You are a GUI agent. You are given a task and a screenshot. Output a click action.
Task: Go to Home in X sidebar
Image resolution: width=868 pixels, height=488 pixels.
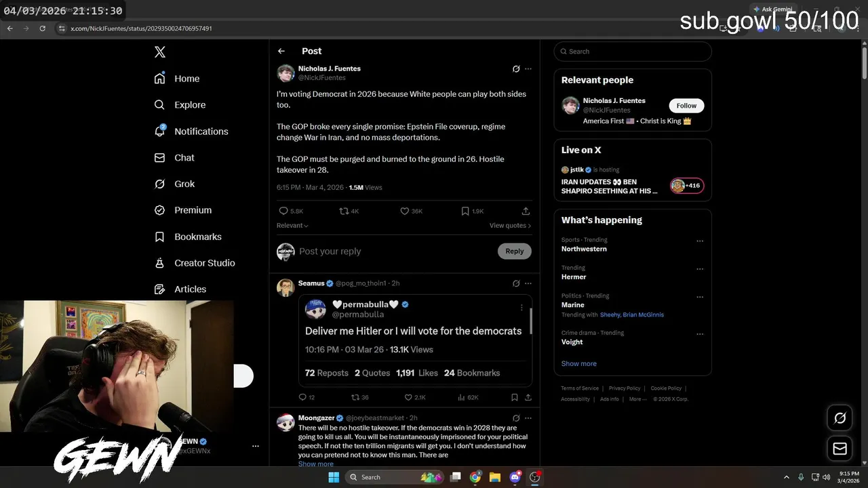point(177,79)
